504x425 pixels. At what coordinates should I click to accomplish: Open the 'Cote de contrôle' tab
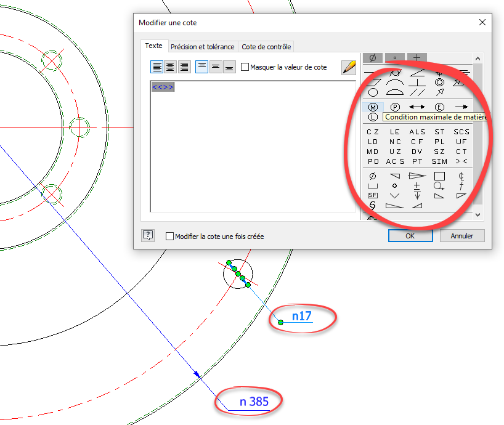[266, 47]
